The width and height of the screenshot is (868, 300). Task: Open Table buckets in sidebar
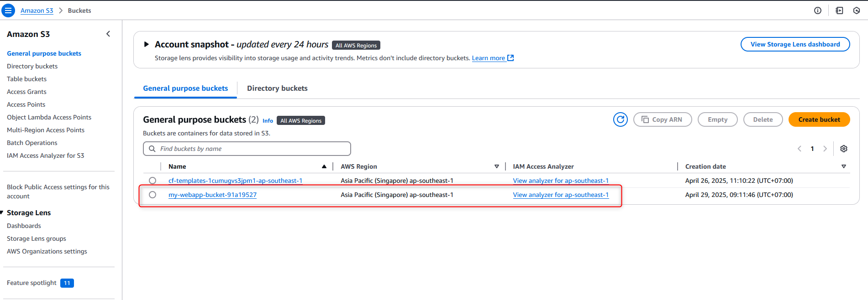(26, 79)
